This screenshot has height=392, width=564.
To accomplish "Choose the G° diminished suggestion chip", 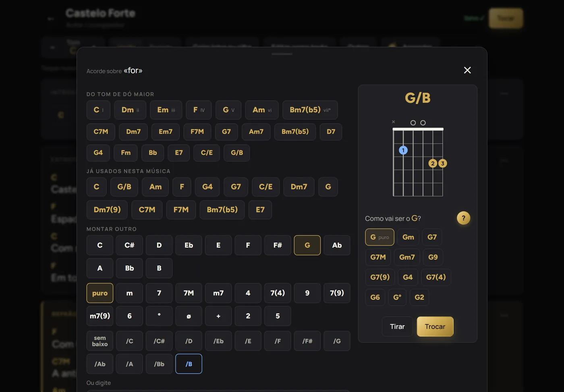I will pyautogui.click(x=397, y=297).
